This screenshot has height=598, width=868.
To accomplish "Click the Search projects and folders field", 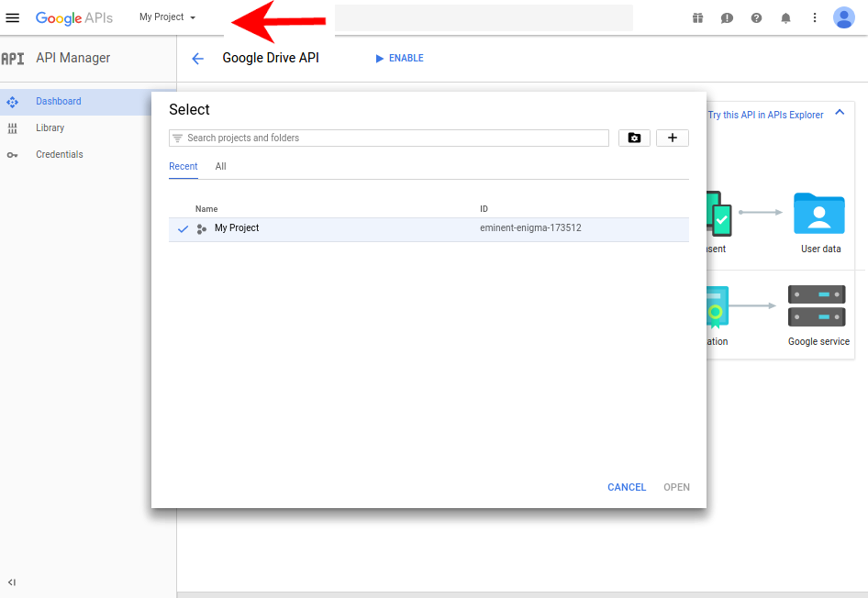I will pos(389,138).
